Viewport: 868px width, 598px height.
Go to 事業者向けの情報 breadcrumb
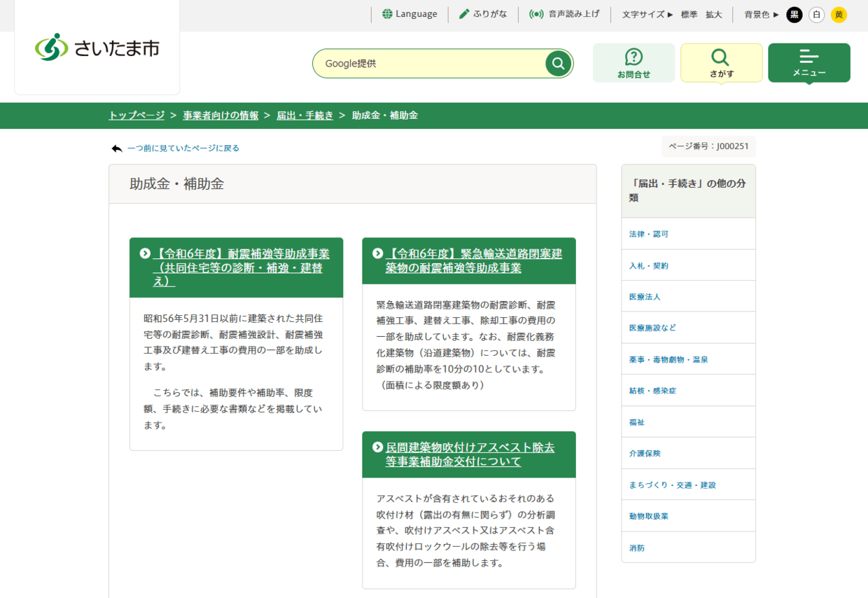pos(220,116)
